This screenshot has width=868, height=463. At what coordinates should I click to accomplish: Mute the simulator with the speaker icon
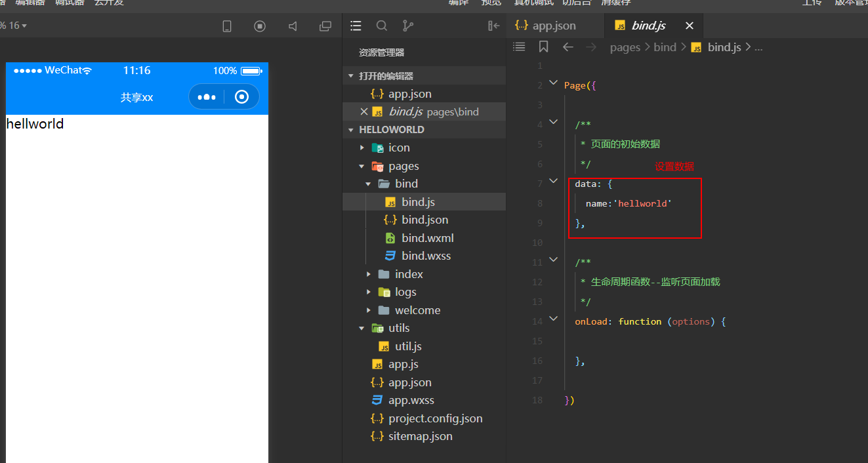[x=293, y=26]
